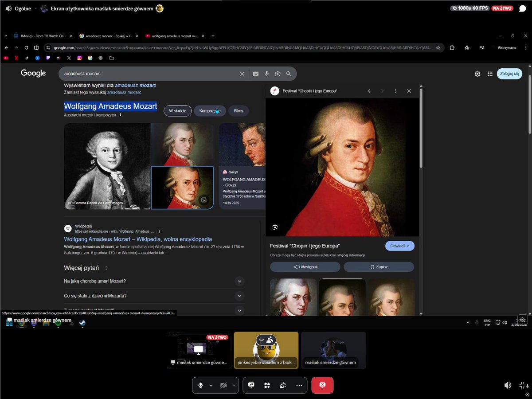Open the TikTok bookmark
This screenshot has width=532, height=399.
click(x=27, y=58)
